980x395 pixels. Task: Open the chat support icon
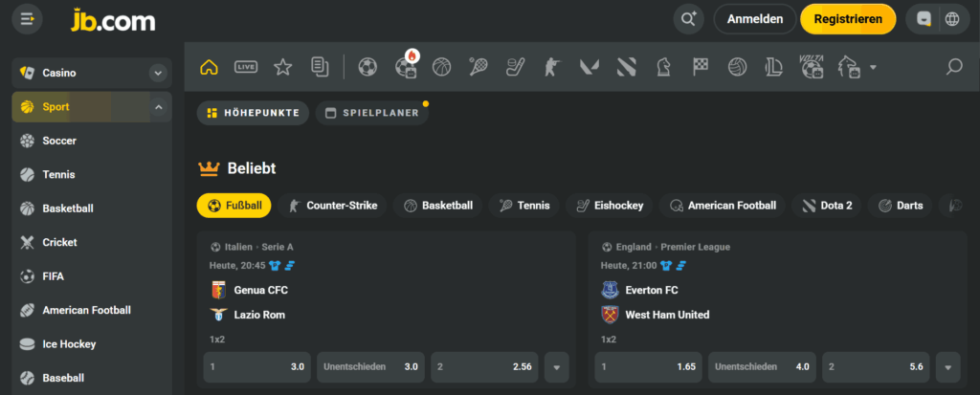pos(924,18)
